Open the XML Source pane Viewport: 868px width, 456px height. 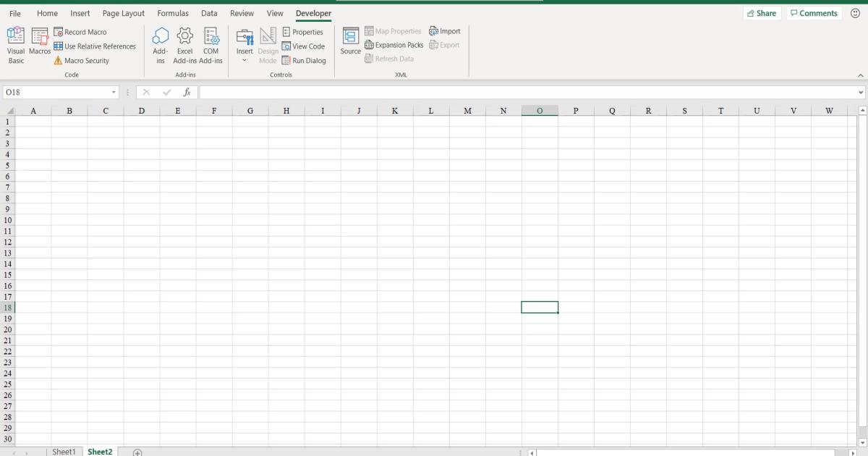click(350, 43)
